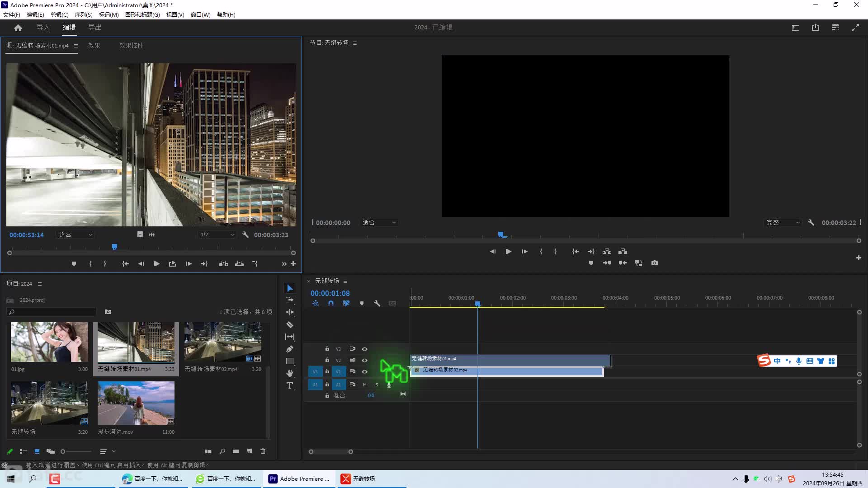The image size is (868, 488).
Task: Switch to the 效果 tab
Action: 94,46
